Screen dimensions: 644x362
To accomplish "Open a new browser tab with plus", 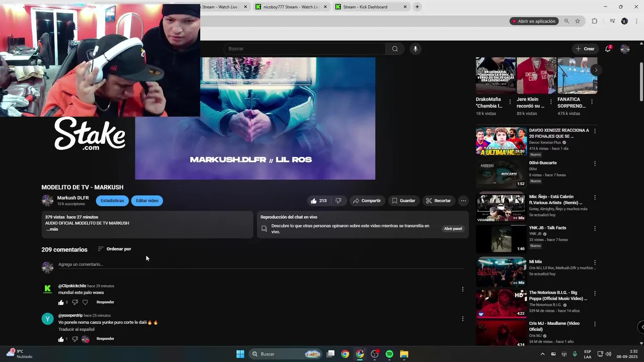I will (x=417, y=7).
